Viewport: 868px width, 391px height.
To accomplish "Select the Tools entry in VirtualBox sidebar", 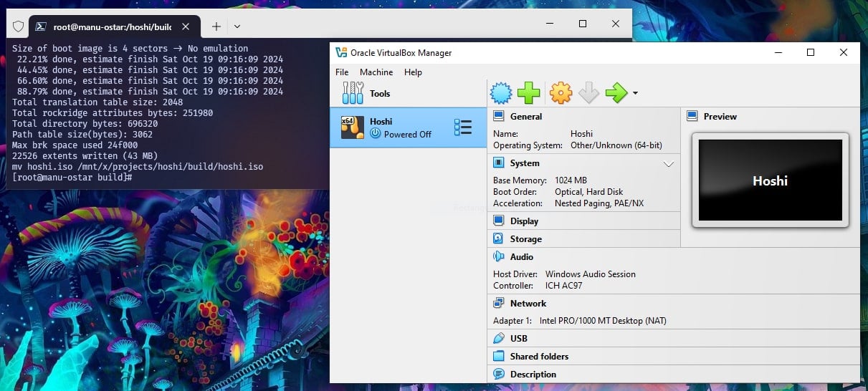I will (x=408, y=93).
